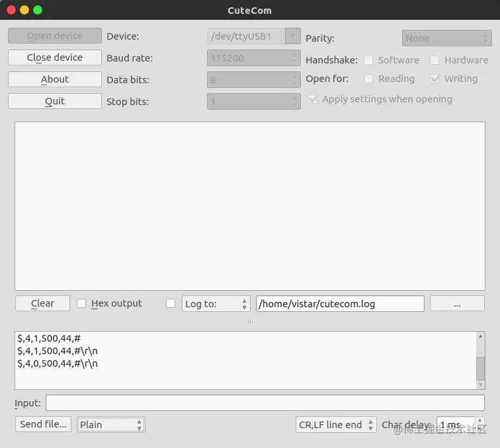Click the history scrollbar handle

point(480,368)
